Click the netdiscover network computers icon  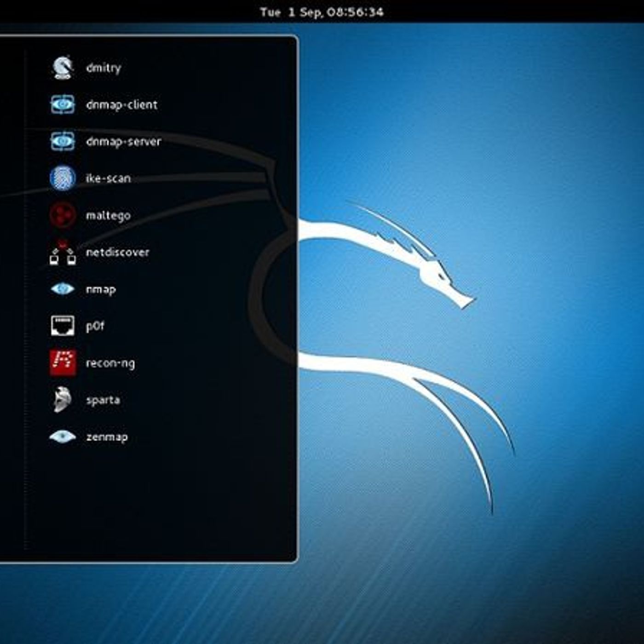coord(62,253)
